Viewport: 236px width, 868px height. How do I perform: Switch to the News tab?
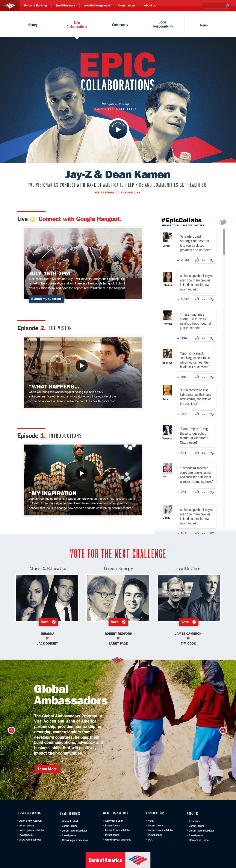pyautogui.click(x=204, y=25)
